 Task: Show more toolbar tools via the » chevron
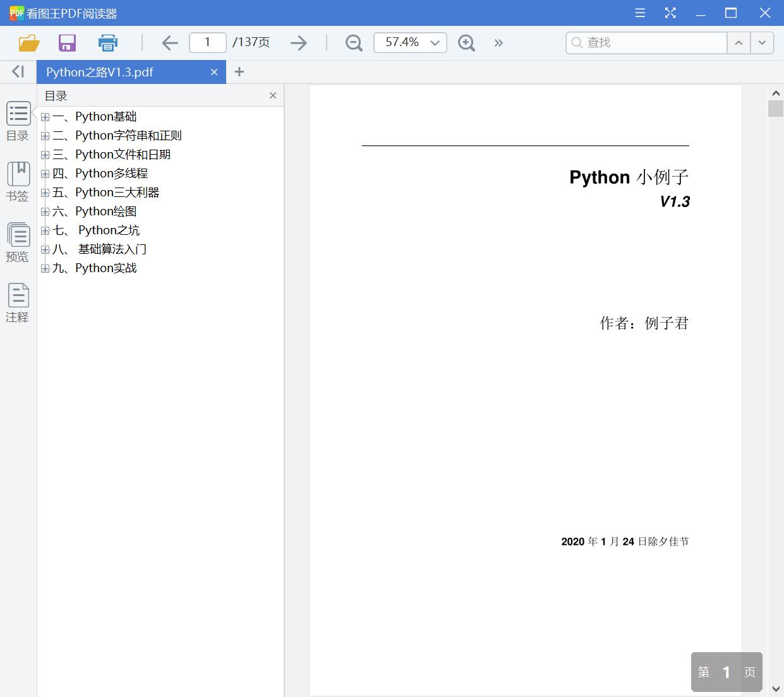pos(498,42)
